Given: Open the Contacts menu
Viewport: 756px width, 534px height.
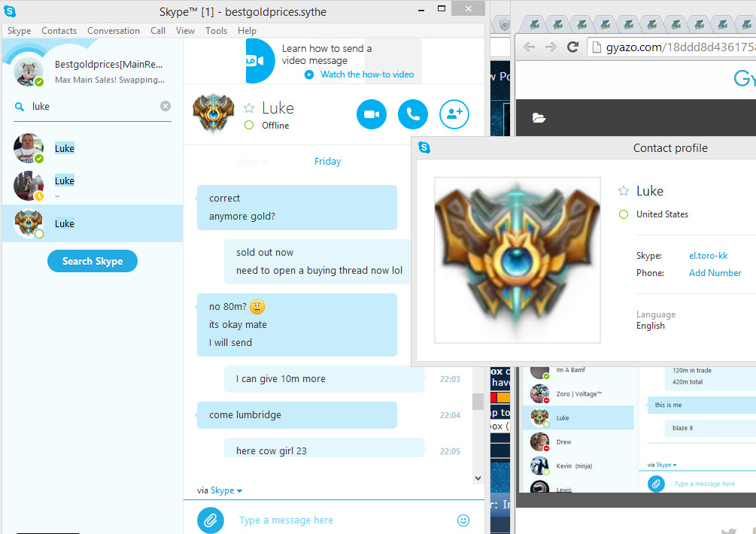Looking at the screenshot, I should pyautogui.click(x=59, y=30).
